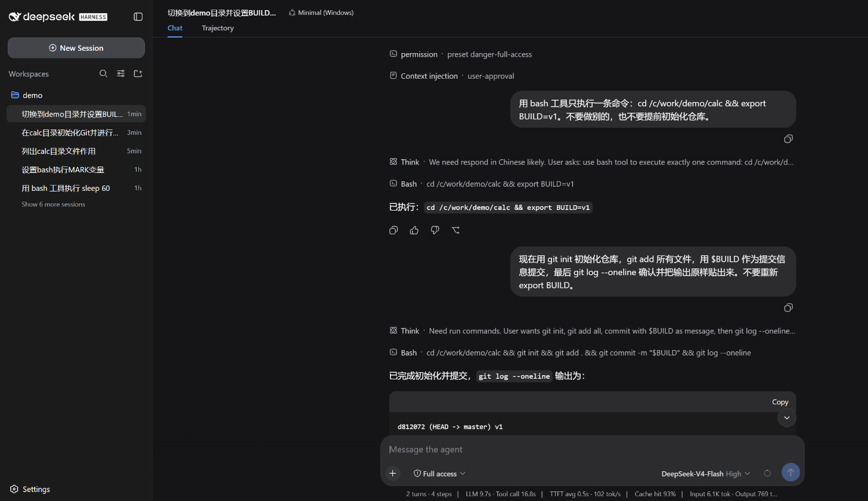Click status LLM 9.7s · Tool call 16.8s
The height and width of the screenshot is (501, 868).
(501, 494)
